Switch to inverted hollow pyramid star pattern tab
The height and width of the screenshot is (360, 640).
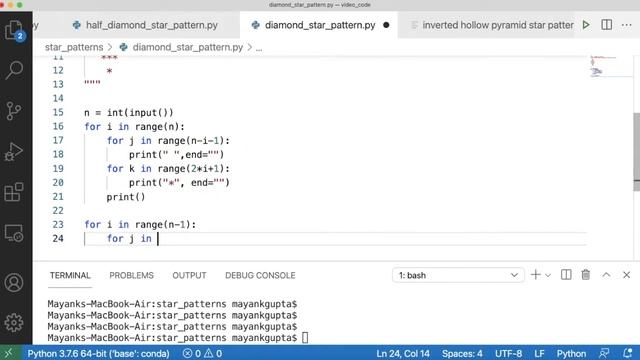(x=491, y=25)
